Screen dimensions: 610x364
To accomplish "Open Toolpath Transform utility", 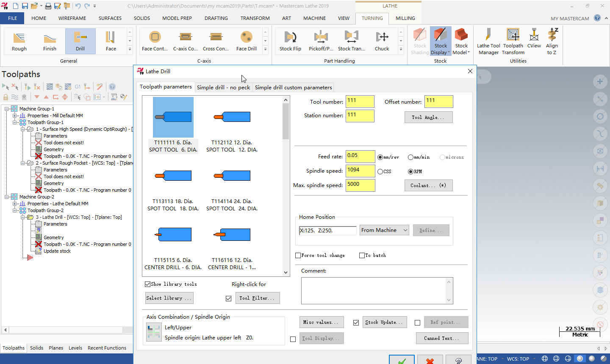I will coord(513,41).
